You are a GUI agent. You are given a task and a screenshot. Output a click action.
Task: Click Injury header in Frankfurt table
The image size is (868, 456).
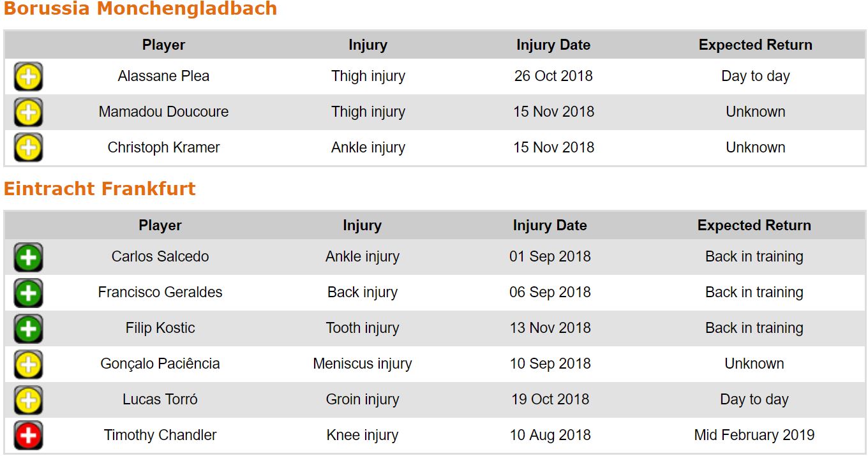tap(362, 226)
